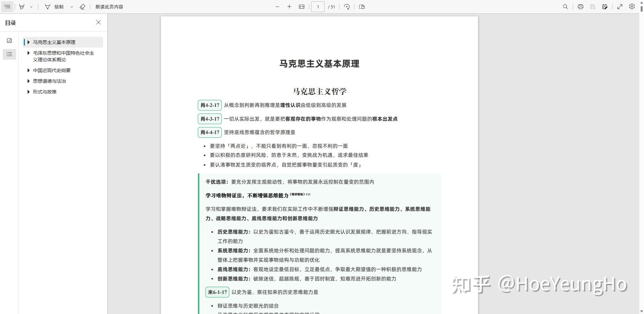Open the 思想道德与法治 outline entry
Image resolution: width=644 pixels, height=314 pixels.
pos(49,81)
